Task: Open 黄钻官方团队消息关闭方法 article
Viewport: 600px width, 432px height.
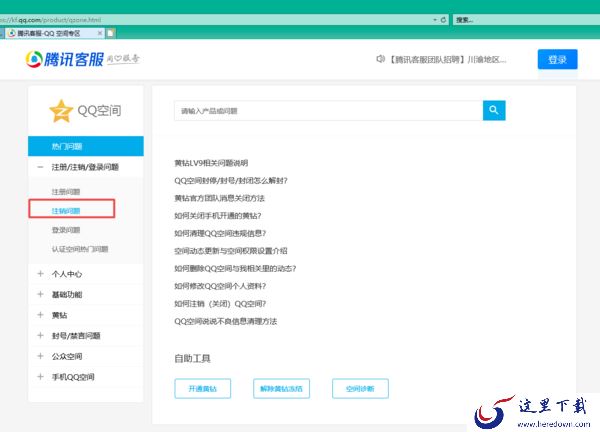Action: 219,198
